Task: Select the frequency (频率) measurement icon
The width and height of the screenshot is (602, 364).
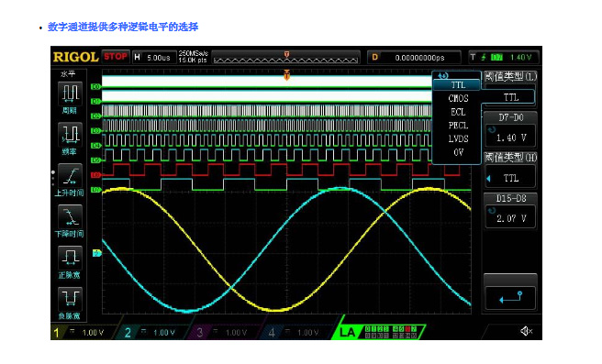Action: point(70,134)
